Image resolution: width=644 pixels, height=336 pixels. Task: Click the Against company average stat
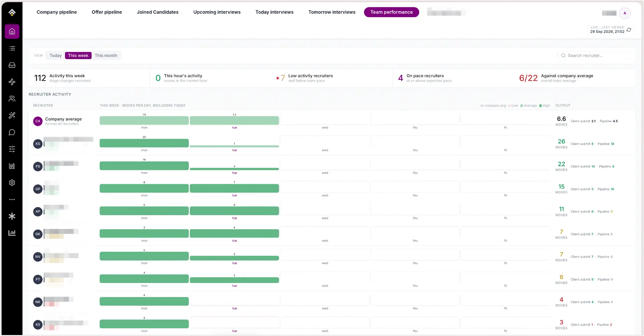(x=556, y=78)
